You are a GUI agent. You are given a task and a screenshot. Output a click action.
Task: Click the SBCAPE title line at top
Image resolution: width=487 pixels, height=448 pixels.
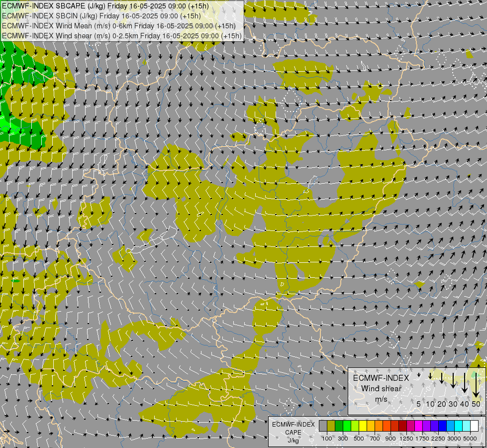coord(105,6)
